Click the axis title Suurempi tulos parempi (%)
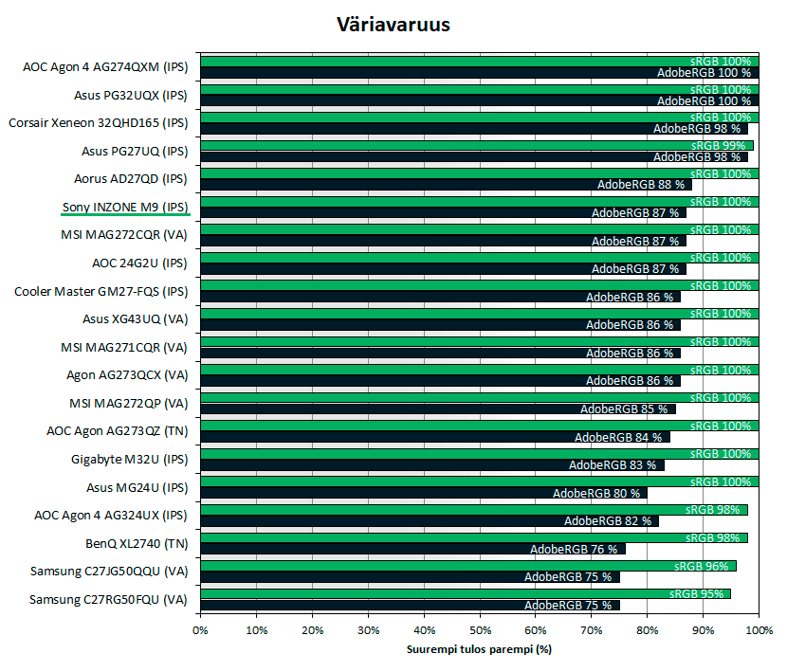 (479, 649)
